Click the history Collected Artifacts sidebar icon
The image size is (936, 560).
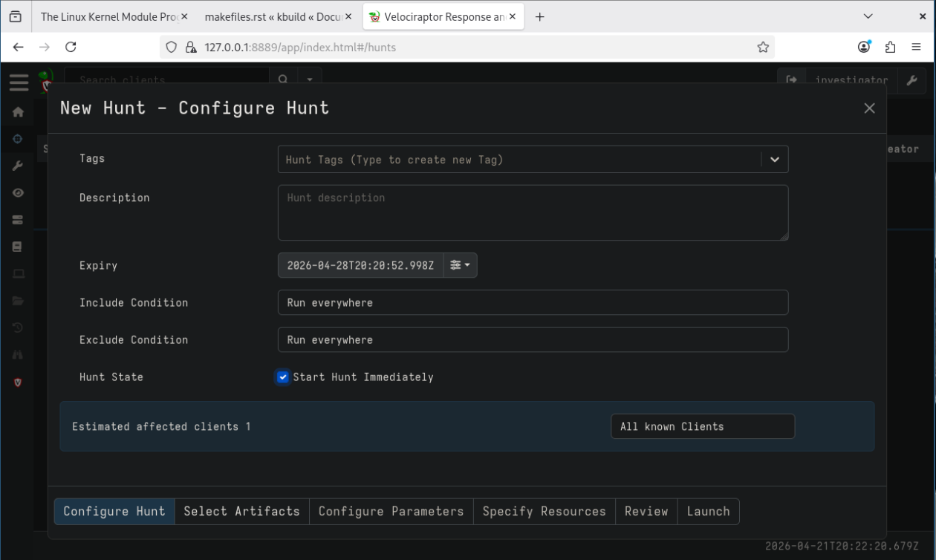19,328
